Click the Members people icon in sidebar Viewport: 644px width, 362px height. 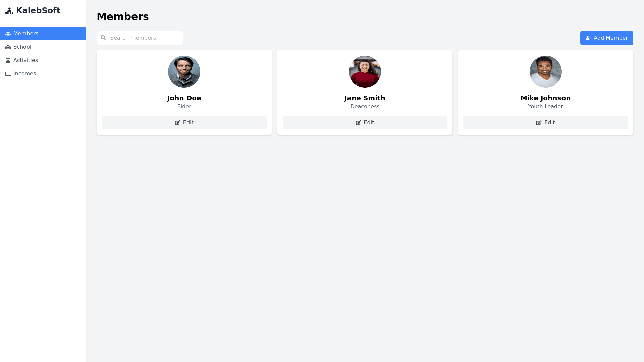coord(8,34)
